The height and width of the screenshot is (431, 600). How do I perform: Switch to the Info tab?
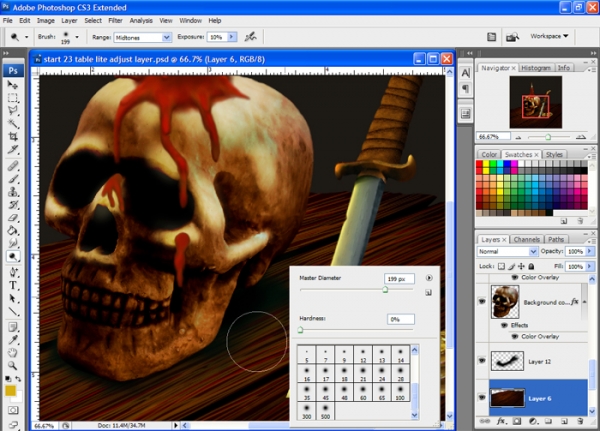(x=564, y=68)
